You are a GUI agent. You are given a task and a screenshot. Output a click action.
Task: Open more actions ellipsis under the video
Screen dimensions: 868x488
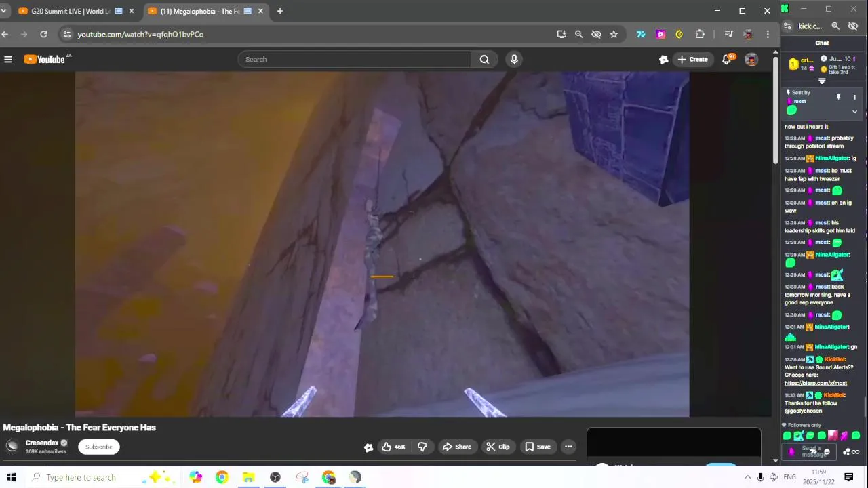568,447
